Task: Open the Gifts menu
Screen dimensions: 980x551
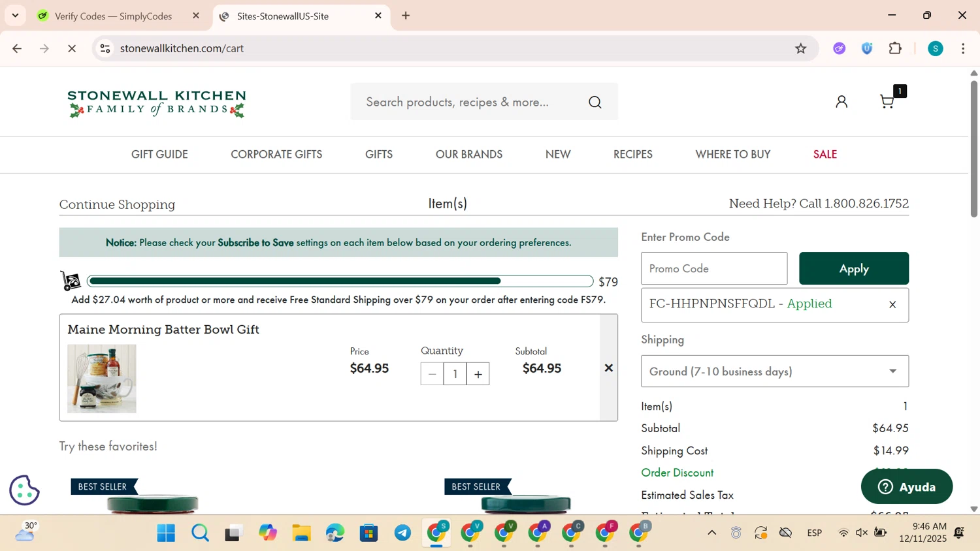Action: (x=379, y=155)
